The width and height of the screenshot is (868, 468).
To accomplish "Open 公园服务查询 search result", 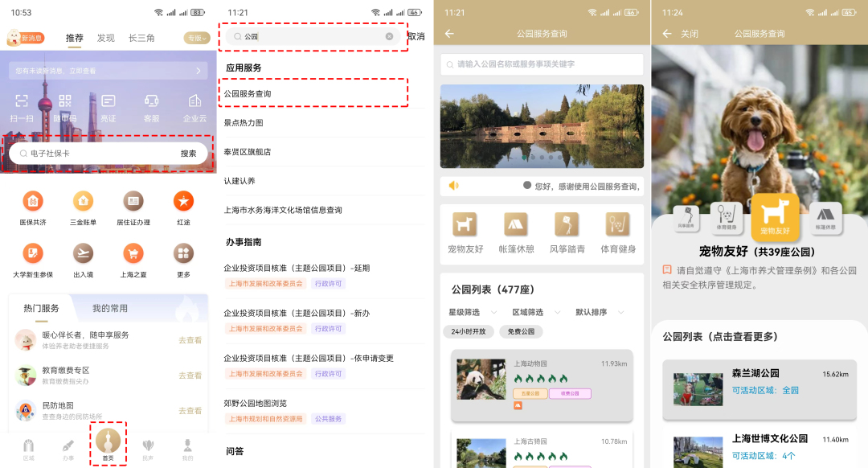I will [x=248, y=94].
